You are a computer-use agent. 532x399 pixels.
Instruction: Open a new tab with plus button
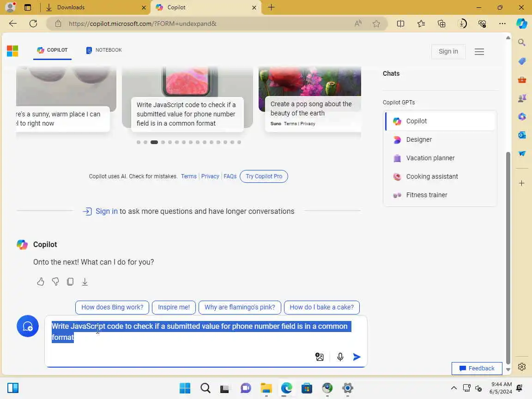click(x=271, y=7)
